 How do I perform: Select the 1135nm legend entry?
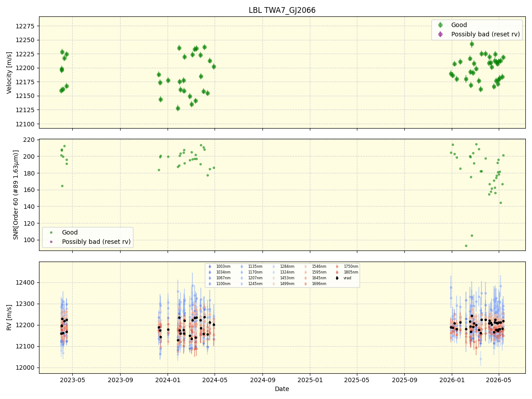pyautogui.click(x=250, y=266)
